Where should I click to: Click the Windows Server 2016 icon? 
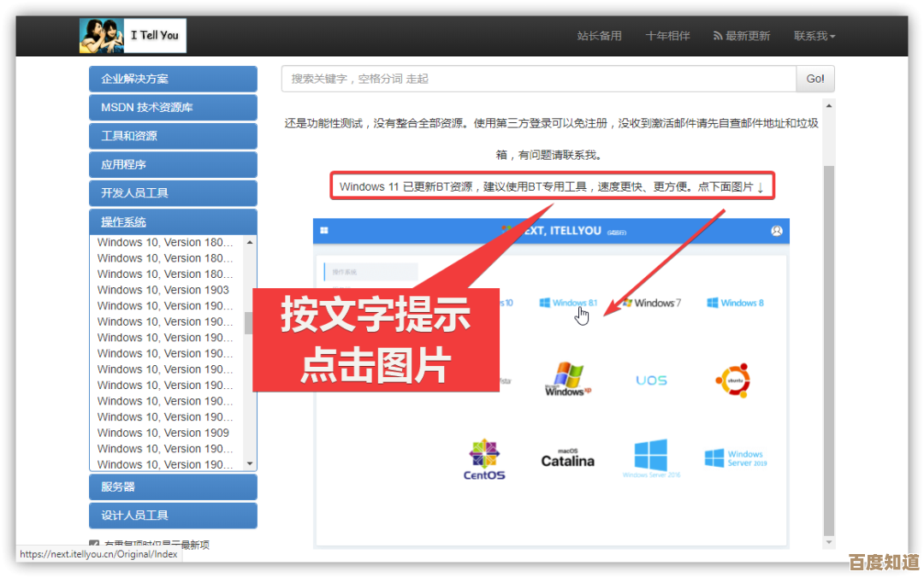651,457
